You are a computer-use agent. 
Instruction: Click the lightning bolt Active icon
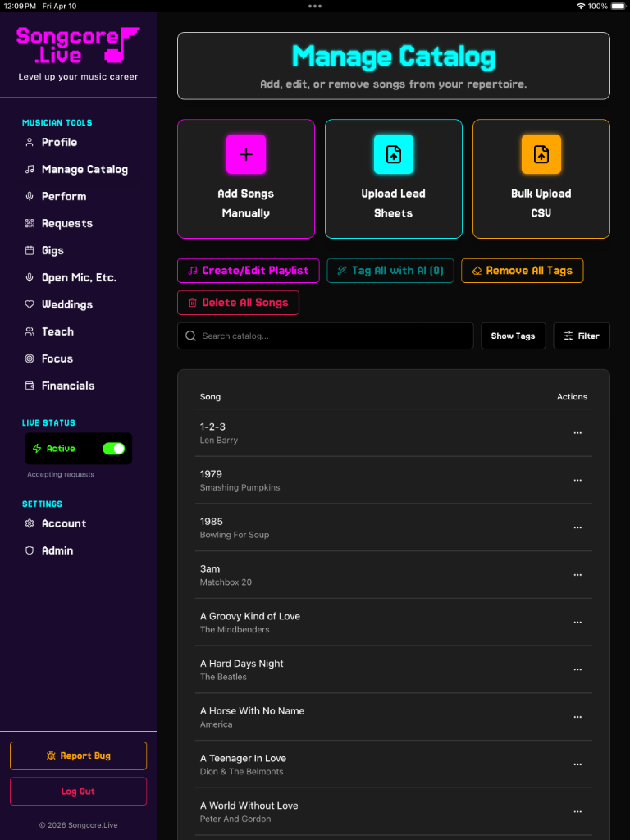pos(37,449)
